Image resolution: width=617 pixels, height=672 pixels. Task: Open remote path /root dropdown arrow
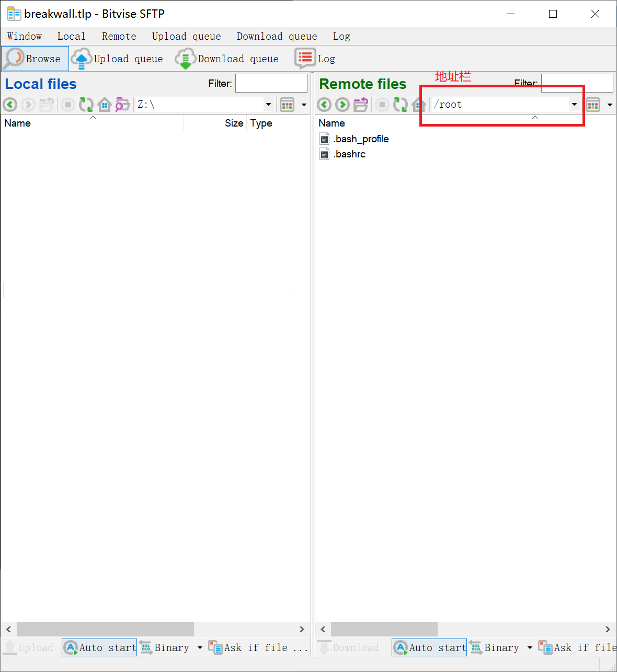click(574, 105)
